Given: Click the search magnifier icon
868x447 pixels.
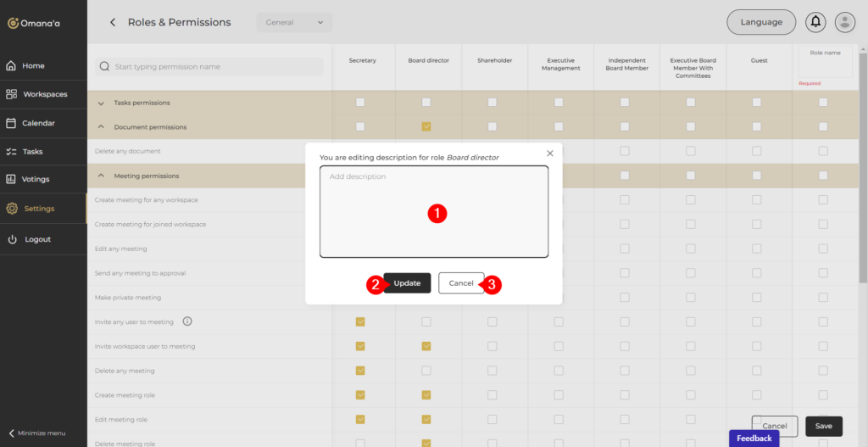Looking at the screenshot, I should [104, 66].
